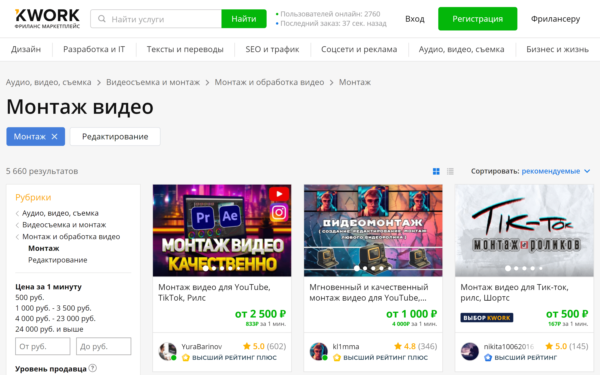Image resolution: width=600 pixels, height=375 pixels.
Task: Open the Дизайн category menu
Action: point(26,49)
